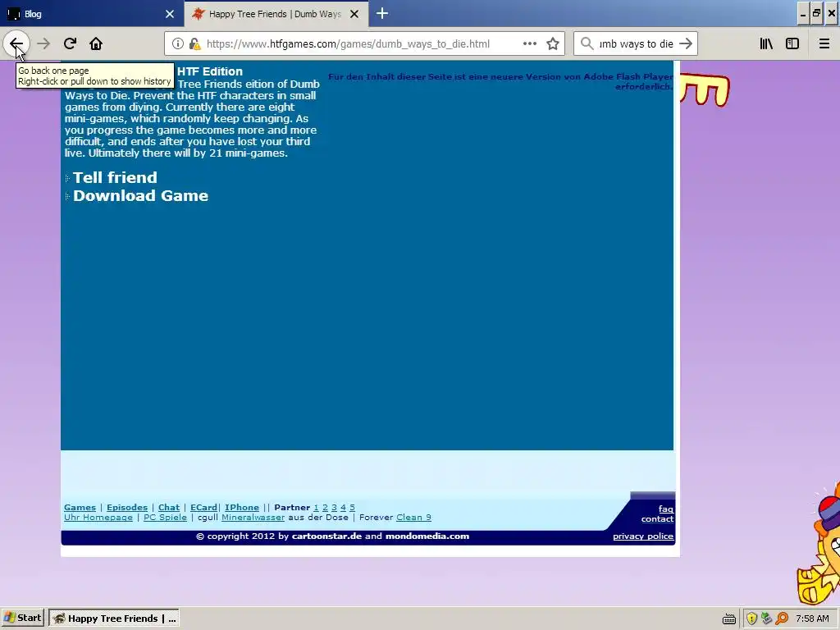Open the Firefox home page icon
The height and width of the screenshot is (630, 840).
point(96,43)
